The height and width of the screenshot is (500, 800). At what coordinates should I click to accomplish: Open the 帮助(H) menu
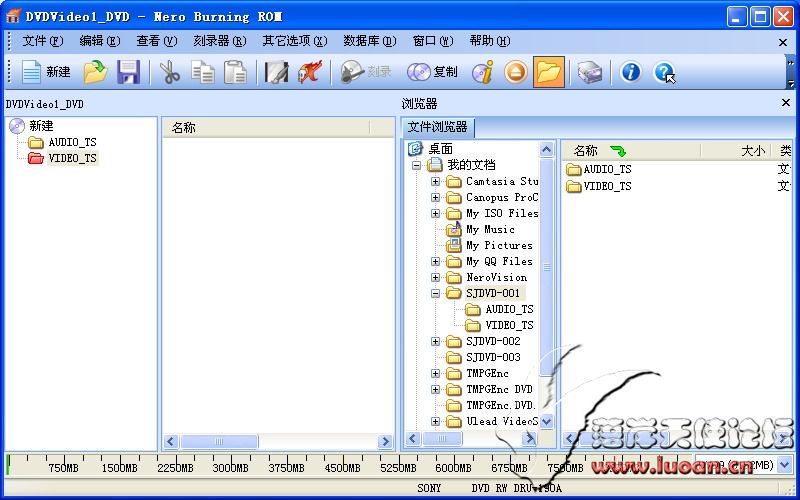tap(490, 41)
